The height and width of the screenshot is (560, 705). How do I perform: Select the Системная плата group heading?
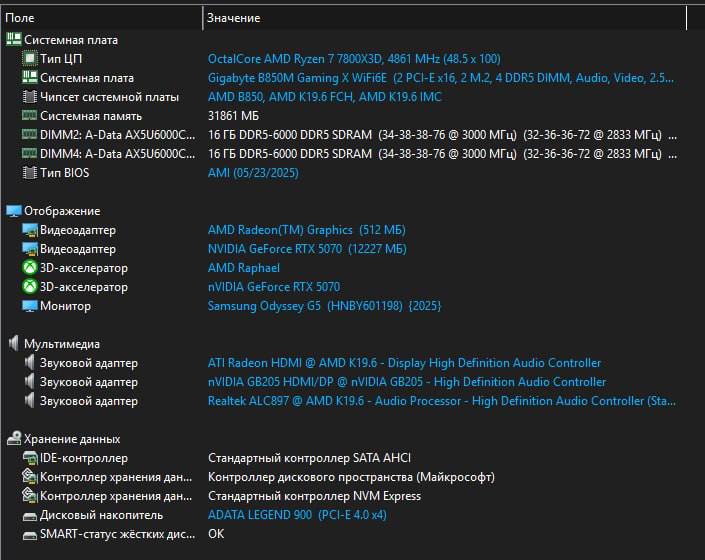(71, 40)
